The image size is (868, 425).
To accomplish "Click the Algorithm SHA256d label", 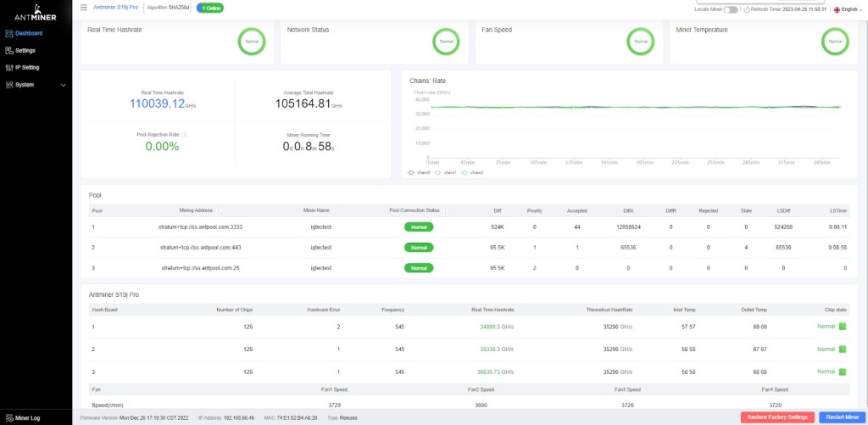I will [168, 8].
